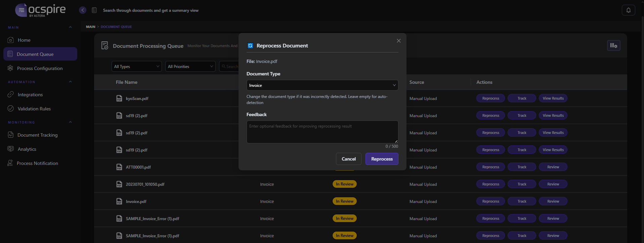
Task: Close the Reprocess Document dialog
Action: (398, 41)
